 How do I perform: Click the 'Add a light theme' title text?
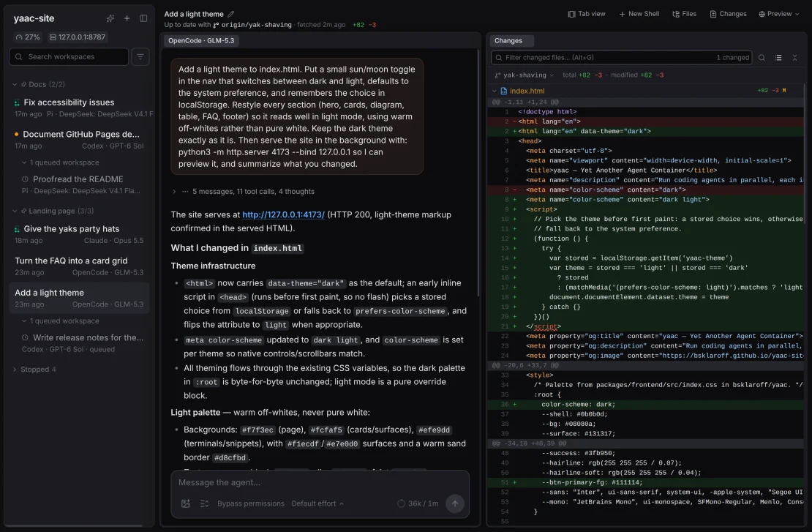(x=194, y=14)
